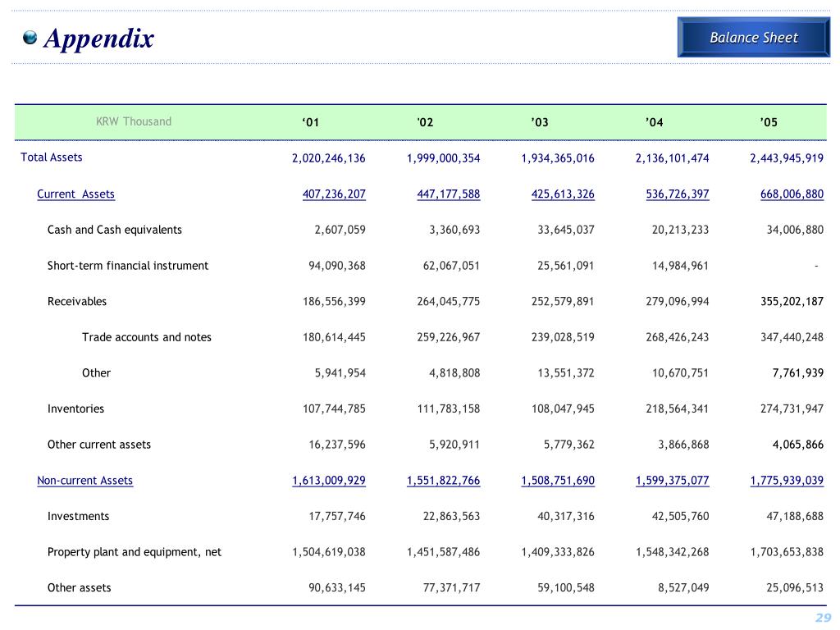Click page number 29
The image size is (840, 630).
pyautogui.click(x=823, y=618)
